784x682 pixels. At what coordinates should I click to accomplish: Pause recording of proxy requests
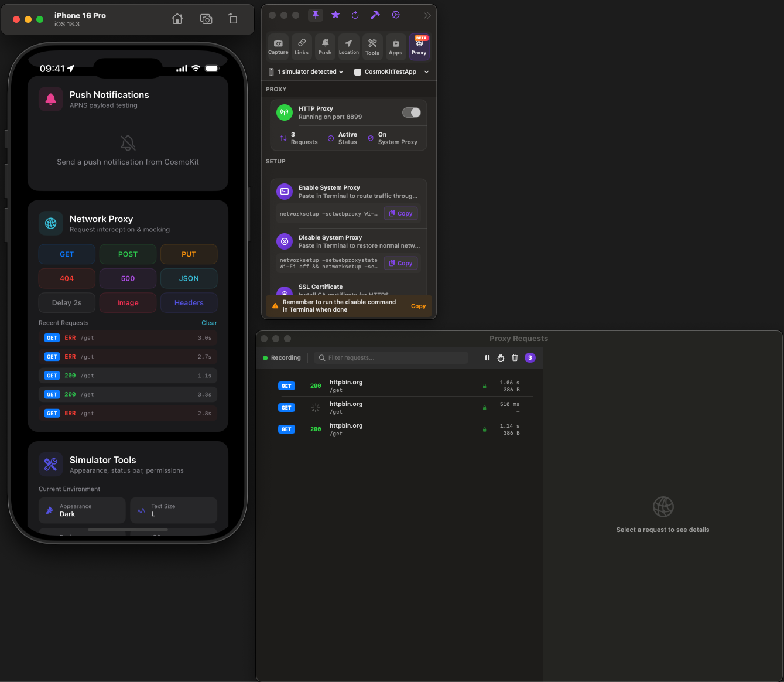pyautogui.click(x=487, y=357)
